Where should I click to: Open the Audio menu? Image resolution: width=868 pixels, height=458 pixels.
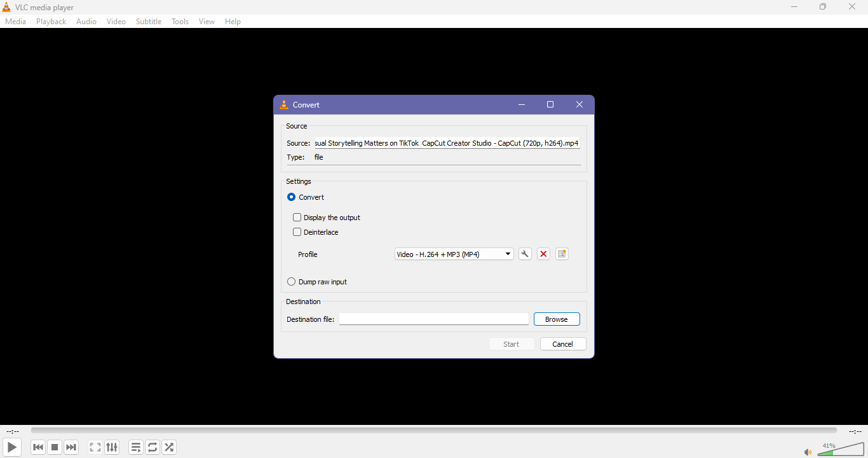[x=86, y=22]
